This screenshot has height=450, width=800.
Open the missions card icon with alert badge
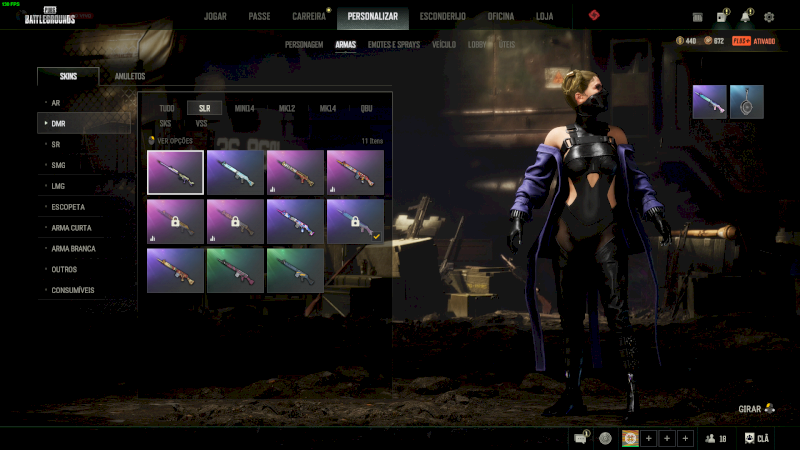tap(722, 16)
